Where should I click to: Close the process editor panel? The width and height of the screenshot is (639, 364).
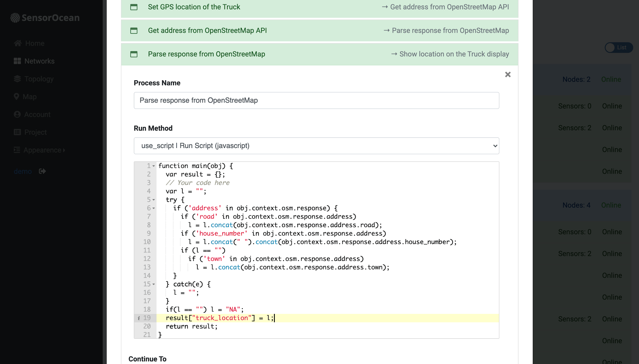pyautogui.click(x=508, y=75)
